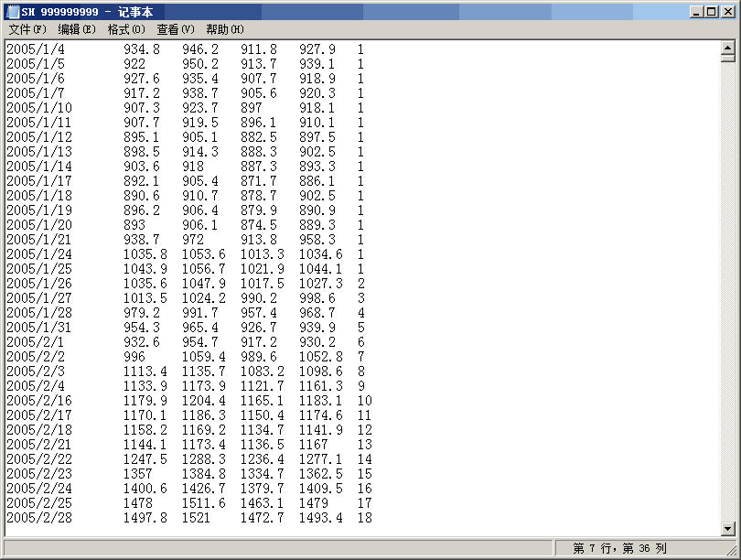741x560 pixels.
Task: Click value 1478 in 2005/2/25 row
Action: coord(138,503)
